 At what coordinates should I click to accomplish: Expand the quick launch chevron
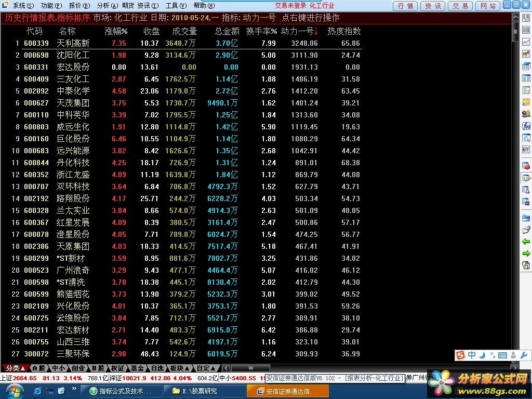pos(74,389)
